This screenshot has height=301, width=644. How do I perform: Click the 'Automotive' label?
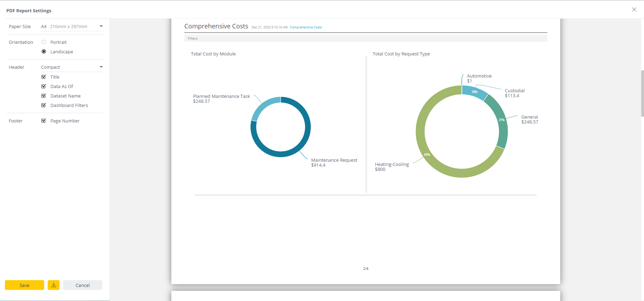pyautogui.click(x=479, y=76)
